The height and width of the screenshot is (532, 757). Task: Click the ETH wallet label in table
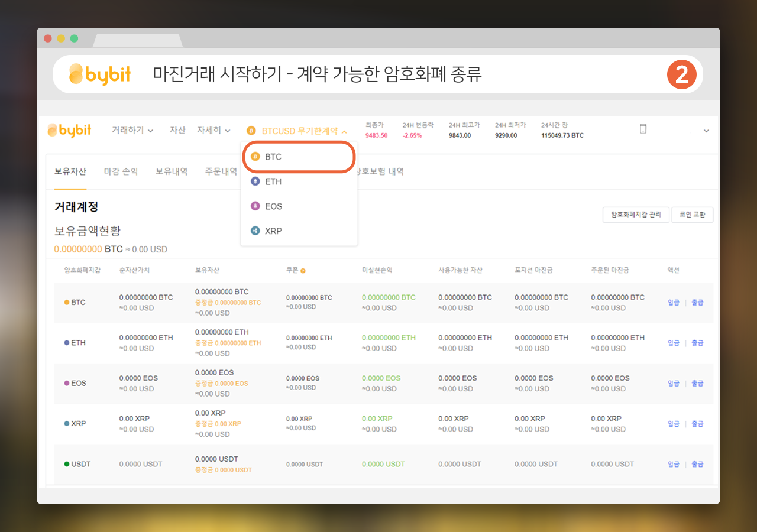pos(75,343)
